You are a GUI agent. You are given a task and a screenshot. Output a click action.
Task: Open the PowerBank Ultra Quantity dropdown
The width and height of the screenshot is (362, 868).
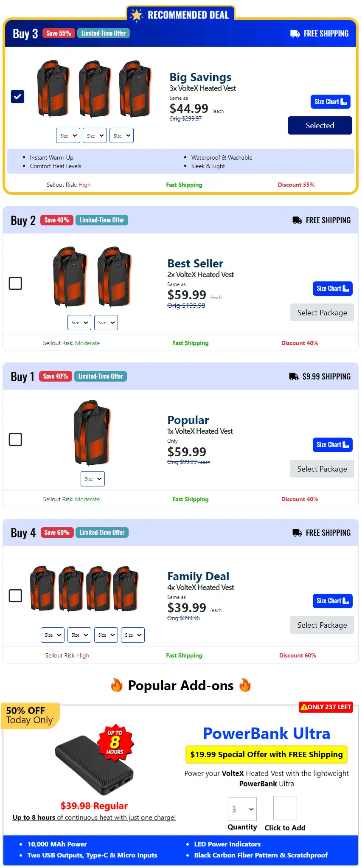pos(242,809)
